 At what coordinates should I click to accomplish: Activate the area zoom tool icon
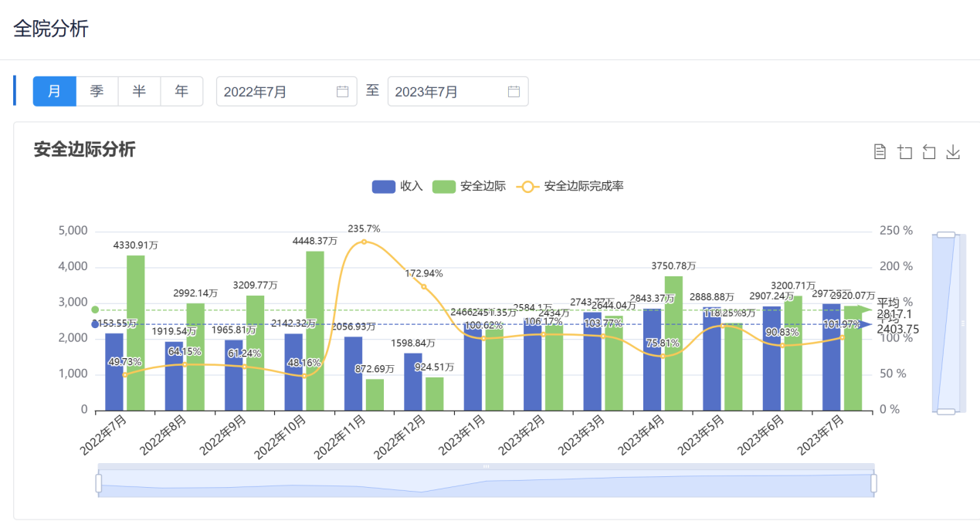click(x=904, y=152)
